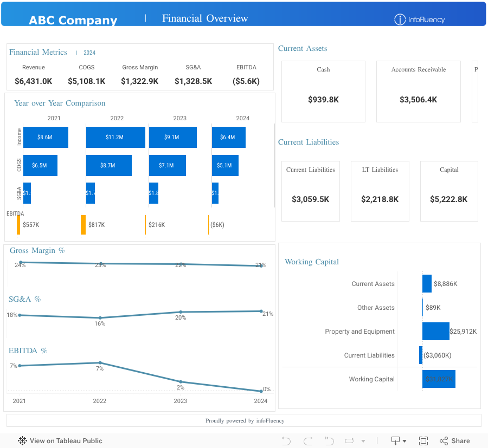Screen dimensions: 488x448
Task: Click the Share button
Action: [454, 441]
